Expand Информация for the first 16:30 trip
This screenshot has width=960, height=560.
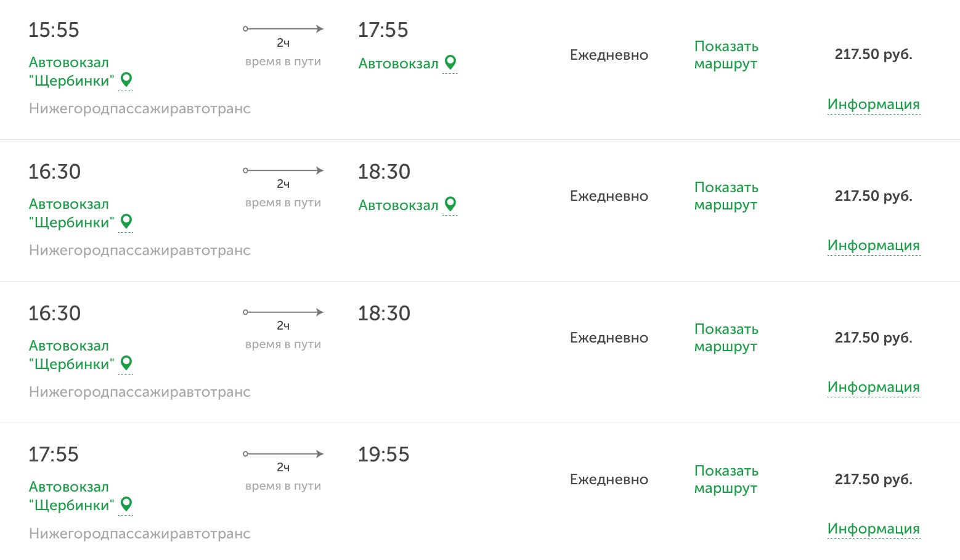(x=873, y=245)
